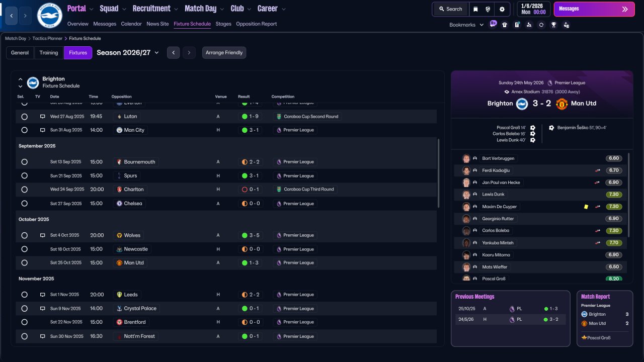Open the Bournemouth opposition link

pos(135,162)
